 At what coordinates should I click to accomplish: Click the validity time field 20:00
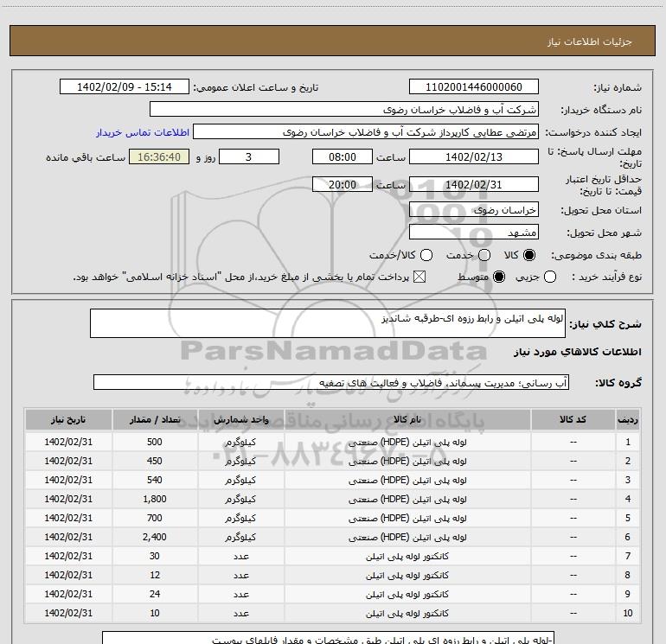click(x=343, y=184)
